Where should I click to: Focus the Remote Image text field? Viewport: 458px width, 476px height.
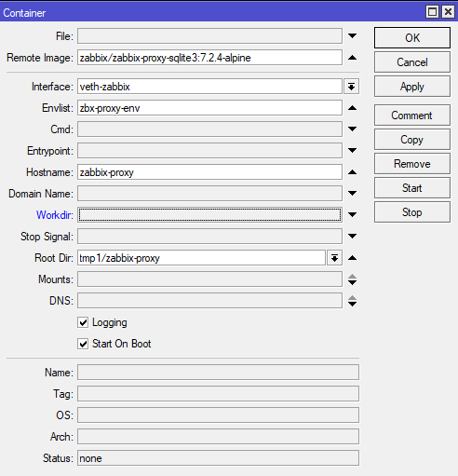[209, 58]
